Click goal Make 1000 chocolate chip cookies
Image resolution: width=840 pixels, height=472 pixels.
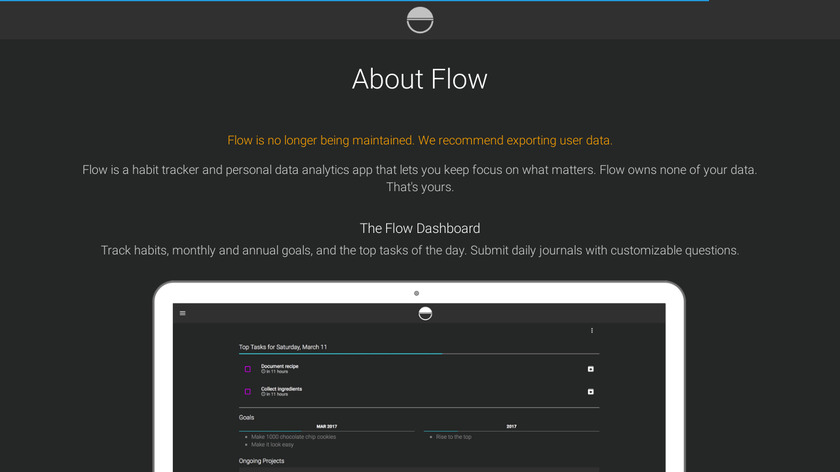294,437
